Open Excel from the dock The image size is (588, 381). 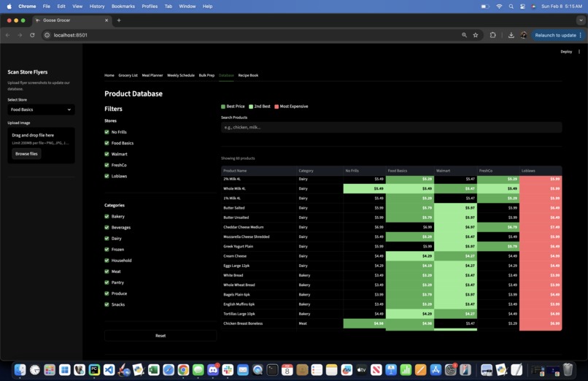[x=154, y=370]
